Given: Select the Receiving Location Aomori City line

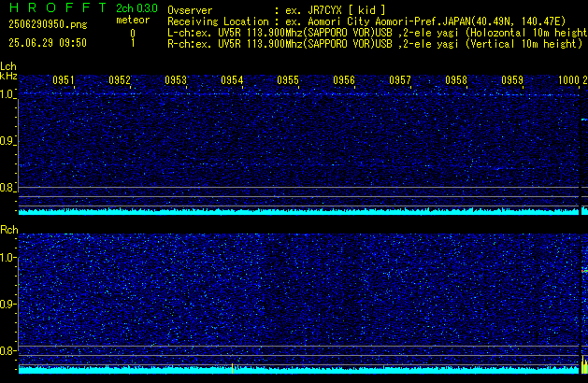Looking at the screenshot, I should 366,21.
